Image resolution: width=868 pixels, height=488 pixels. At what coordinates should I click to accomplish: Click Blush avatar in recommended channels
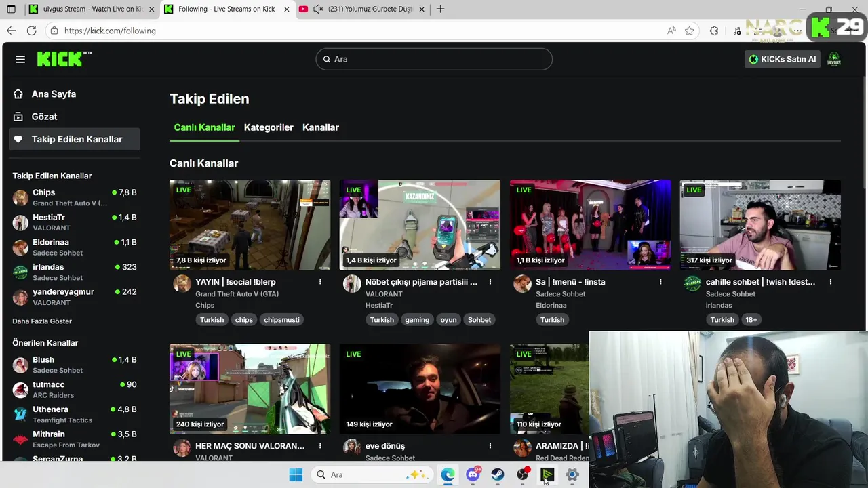[x=21, y=365]
